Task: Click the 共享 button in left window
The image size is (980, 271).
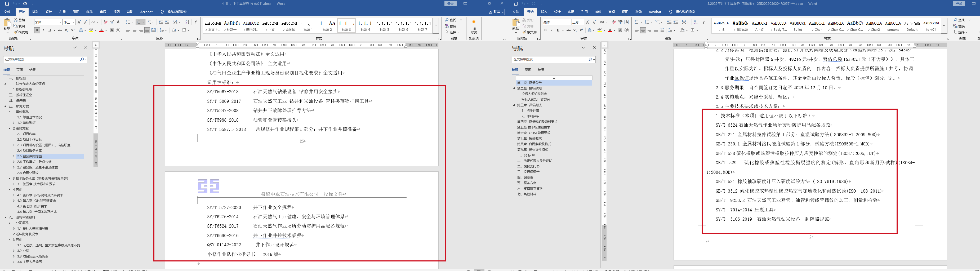Action: click(x=496, y=12)
